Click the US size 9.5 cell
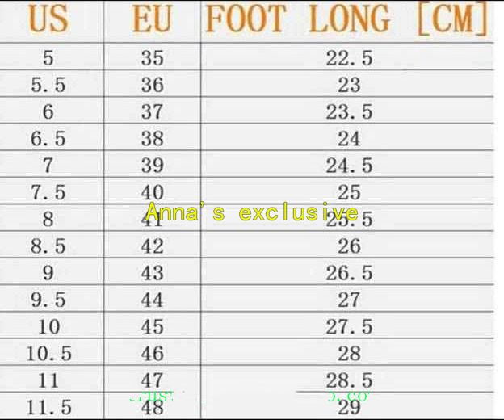 [48, 300]
